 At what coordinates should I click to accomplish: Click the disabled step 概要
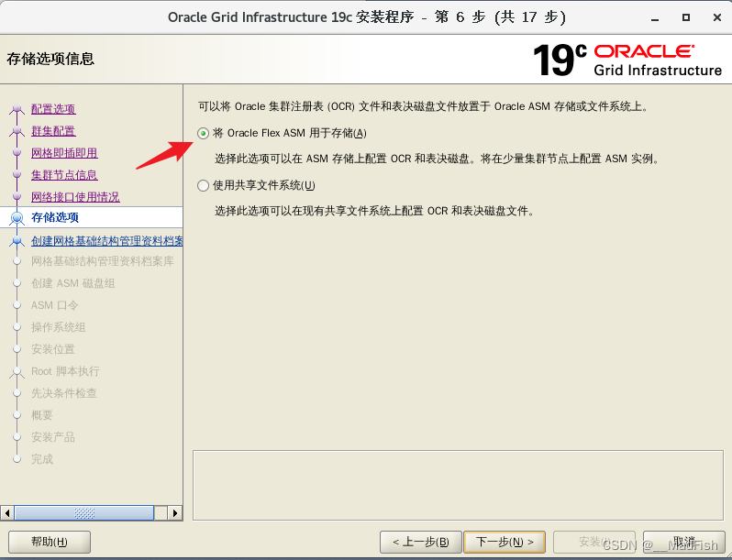coord(42,415)
